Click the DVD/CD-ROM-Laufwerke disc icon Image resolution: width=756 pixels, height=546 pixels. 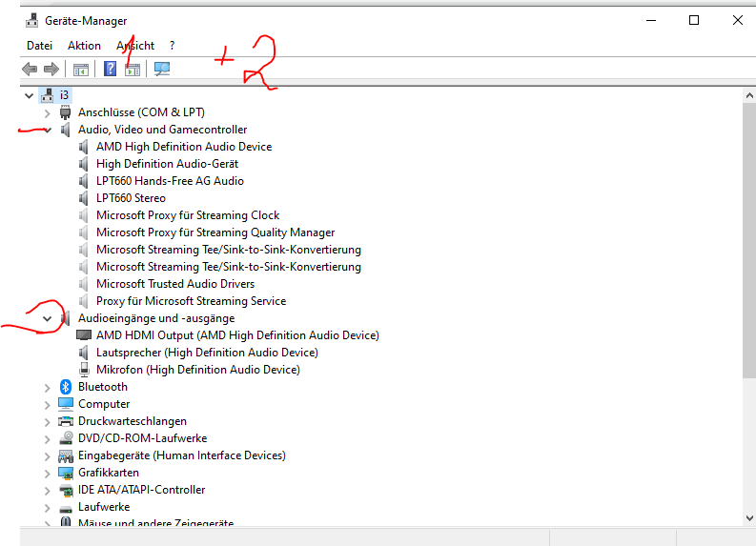[x=66, y=438]
